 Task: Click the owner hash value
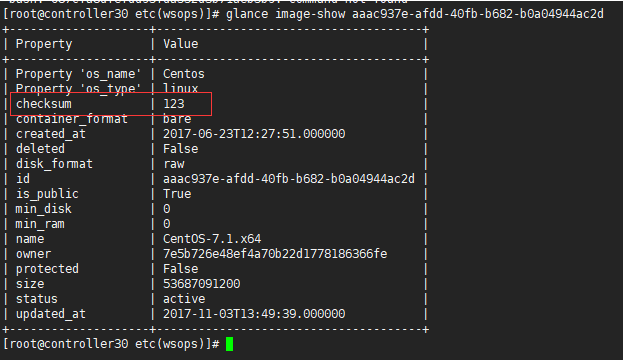point(275,254)
